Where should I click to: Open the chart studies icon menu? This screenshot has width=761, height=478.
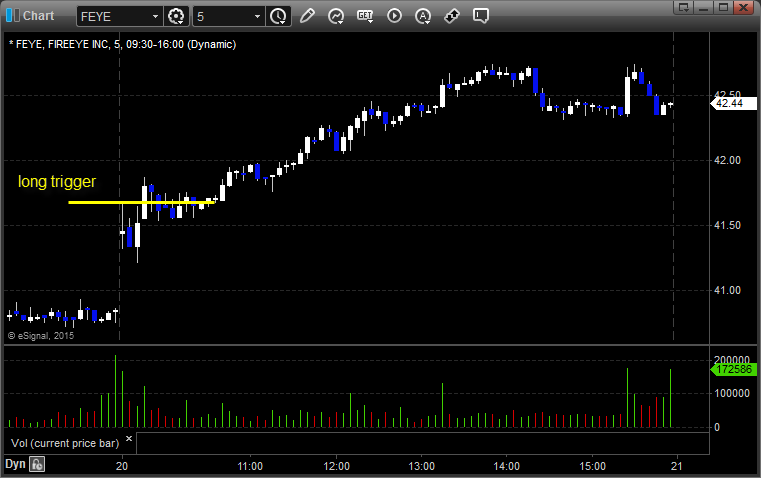coord(336,16)
